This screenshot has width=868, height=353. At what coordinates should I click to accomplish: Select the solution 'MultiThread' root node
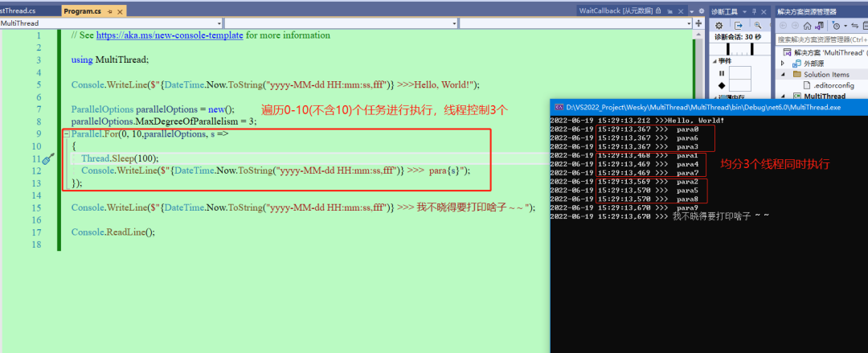[825, 52]
